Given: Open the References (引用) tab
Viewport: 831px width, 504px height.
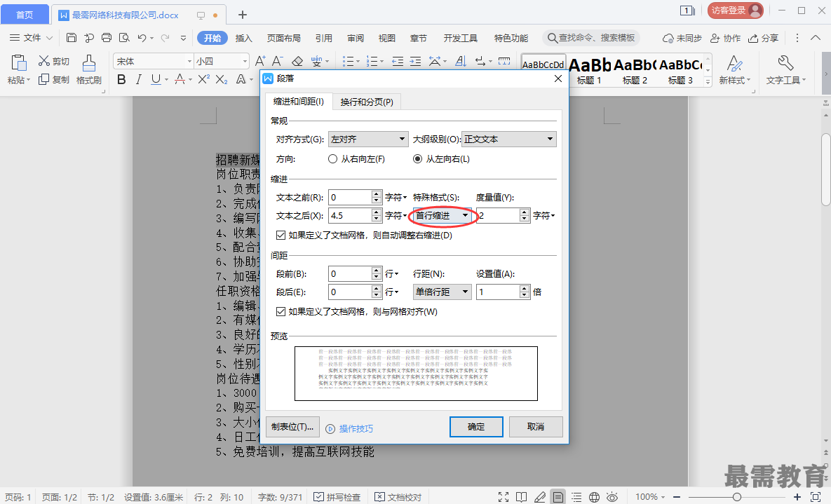Looking at the screenshot, I should (324, 38).
